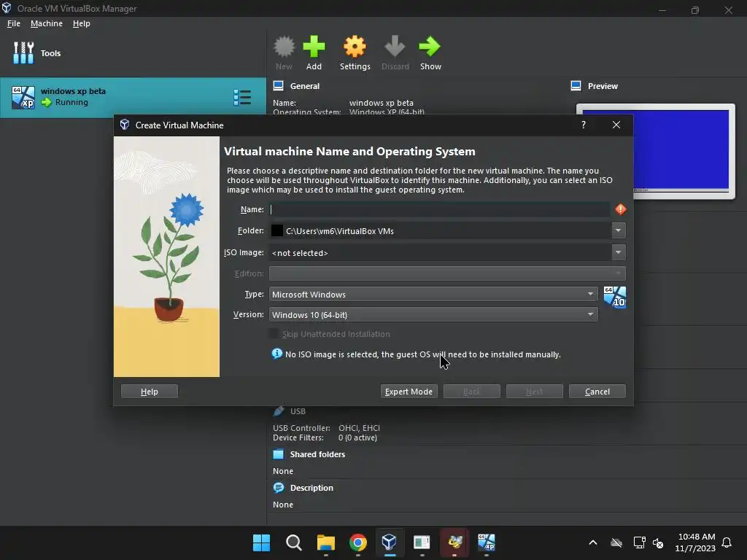This screenshot has height=560, width=747.
Task: Click the New machine toolbar icon
Action: click(x=284, y=47)
